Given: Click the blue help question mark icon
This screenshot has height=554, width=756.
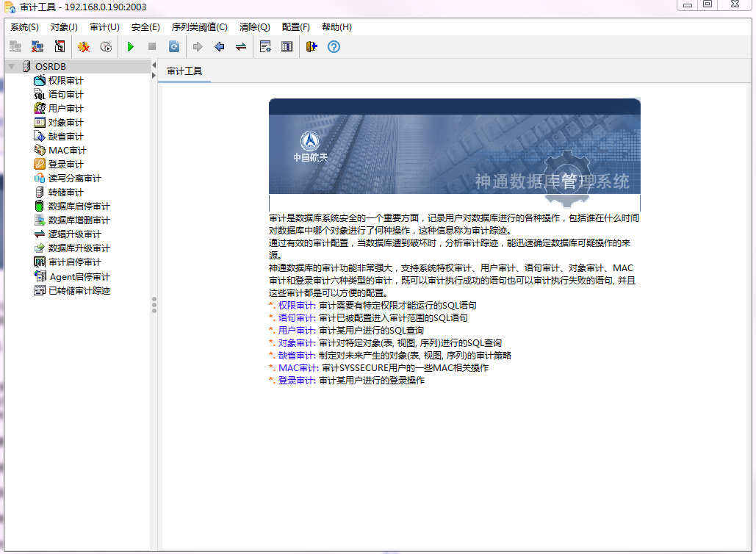Looking at the screenshot, I should [x=334, y=47].
